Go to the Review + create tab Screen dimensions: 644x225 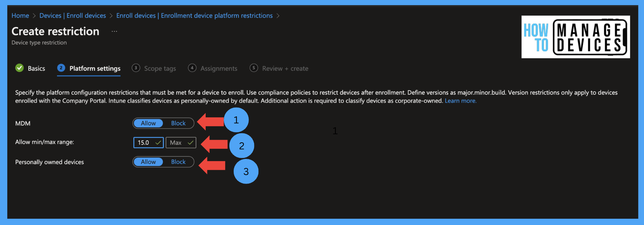(x=285, y=68)
